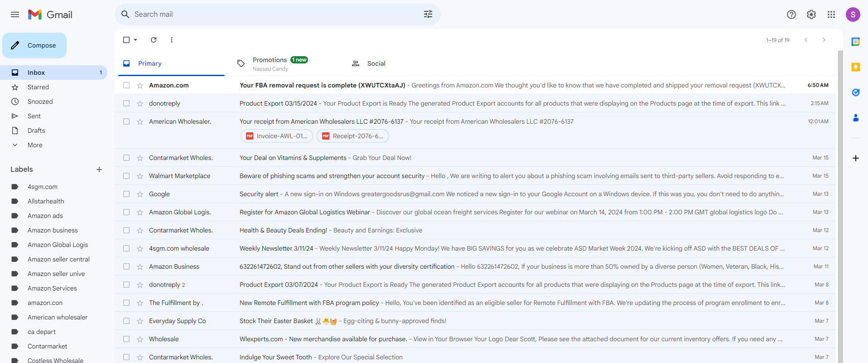Viewport: 868px width, 363px height.
Task: Open the select-all dropdown arrow
Action: click(x=135, y=40)
